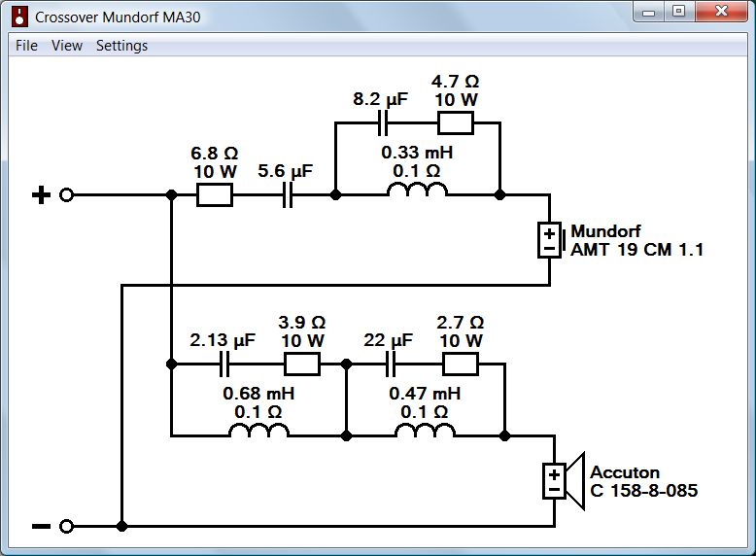Image resolution: width=756 pixels, height=556 pixels.
Task: Select the 2.7 Ω resistor symbol
Action: tap(461, 364)
